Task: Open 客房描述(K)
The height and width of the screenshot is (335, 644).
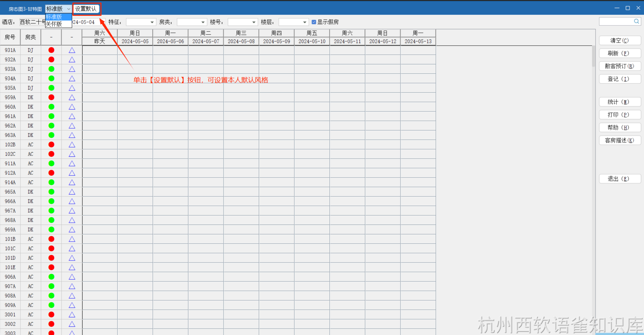Action: tap(620, 140)
